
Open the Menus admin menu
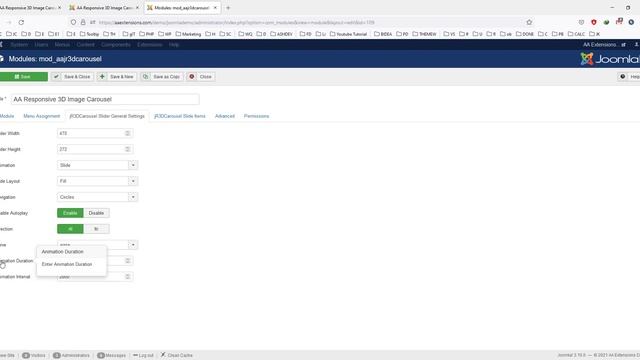[x=62, y=44]
